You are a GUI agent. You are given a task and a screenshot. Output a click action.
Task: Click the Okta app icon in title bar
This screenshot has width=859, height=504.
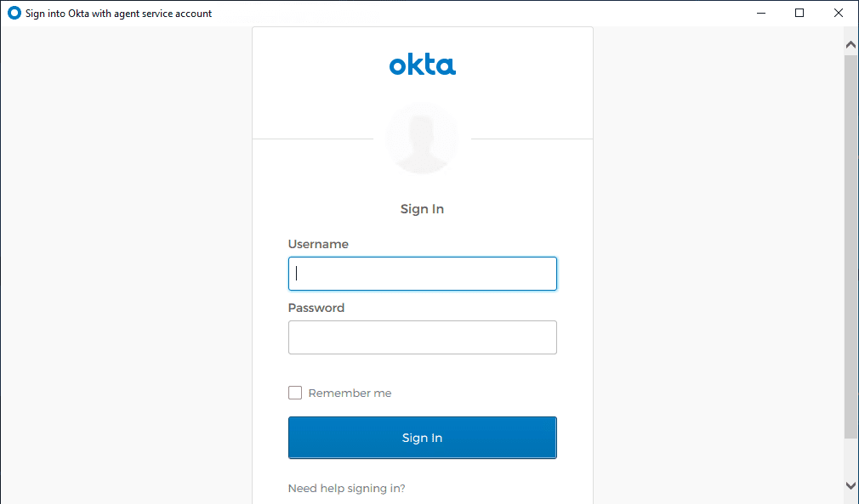[14, 14]
